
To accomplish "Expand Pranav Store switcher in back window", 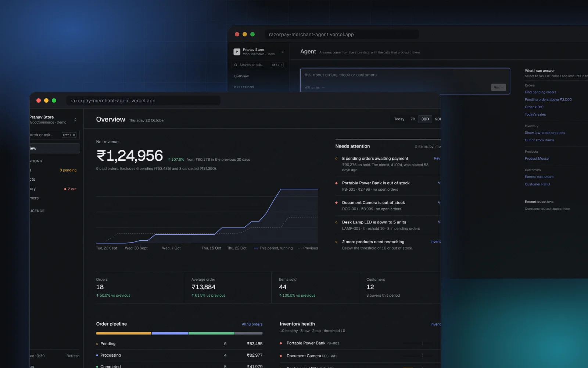I will [x=282, y=52].
